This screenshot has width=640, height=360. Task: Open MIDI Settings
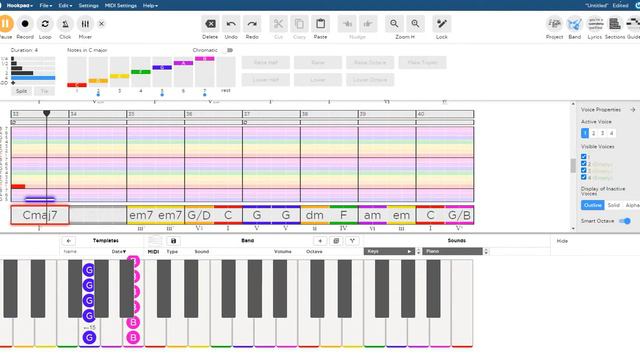(x=121, y=6)
